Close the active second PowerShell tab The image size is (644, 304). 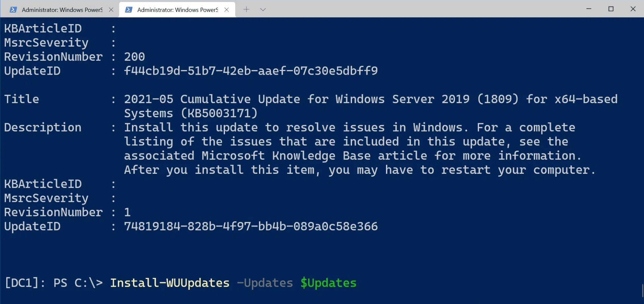227,10
